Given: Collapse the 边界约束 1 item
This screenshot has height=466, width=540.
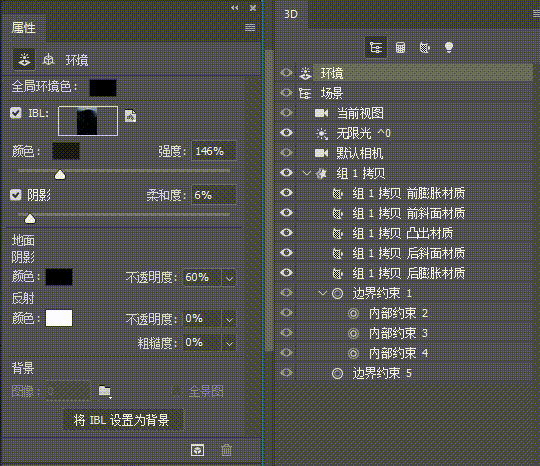Looking at the screenshot, I should click(x=323, y=293).
